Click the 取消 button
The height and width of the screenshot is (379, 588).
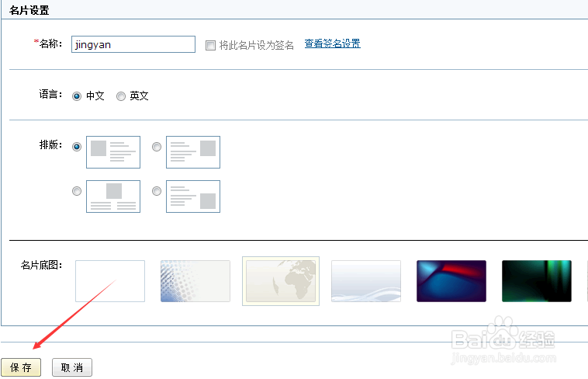72,367
